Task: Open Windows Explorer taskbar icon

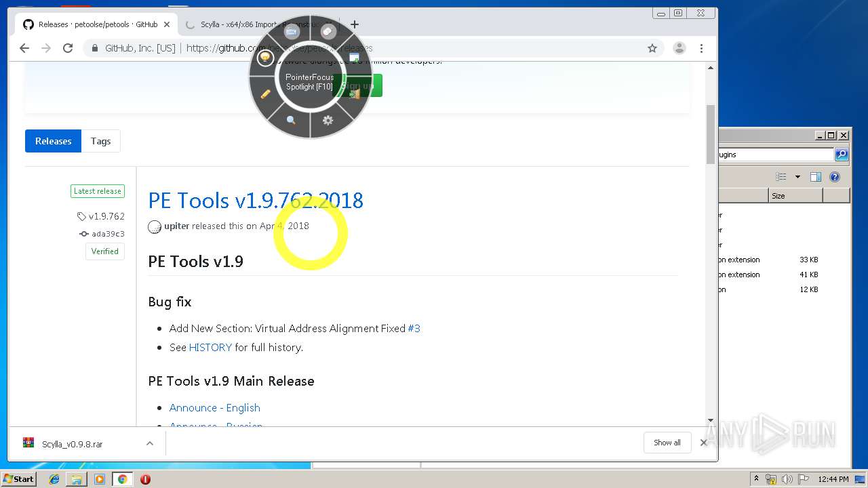Action: click(77, 479)
